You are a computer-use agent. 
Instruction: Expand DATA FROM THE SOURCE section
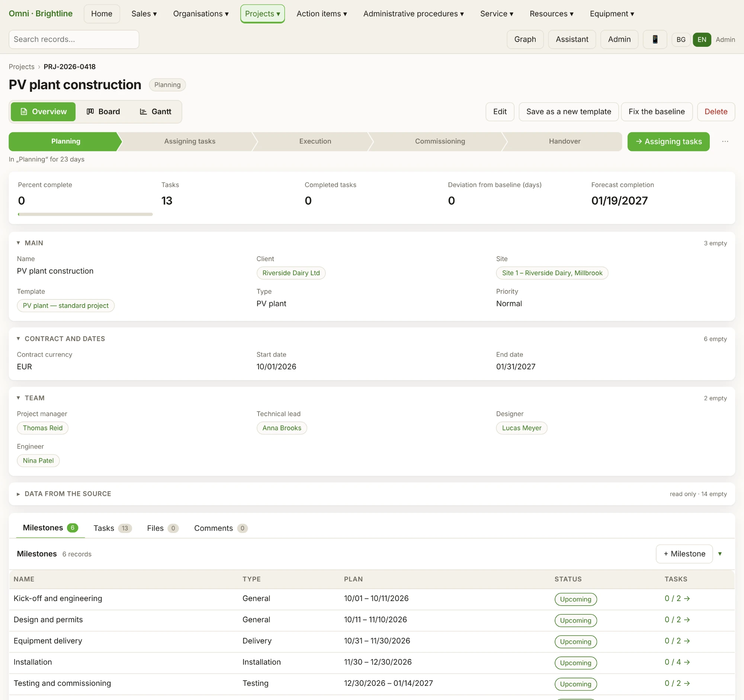click(x=64, y=494)
